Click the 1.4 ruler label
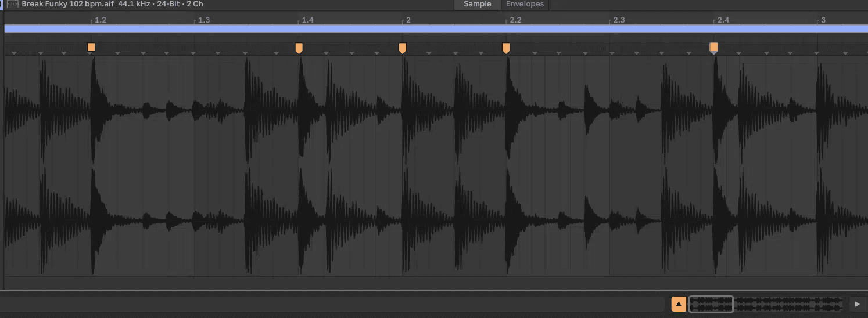The width and height of the screenshot is (868, 318). [307, 20]
